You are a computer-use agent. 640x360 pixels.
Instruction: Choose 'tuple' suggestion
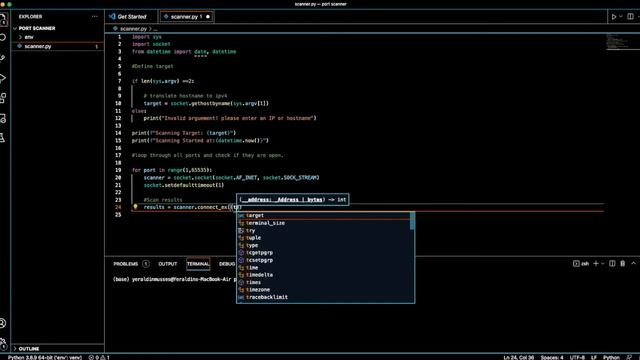(x=322, y=238)
